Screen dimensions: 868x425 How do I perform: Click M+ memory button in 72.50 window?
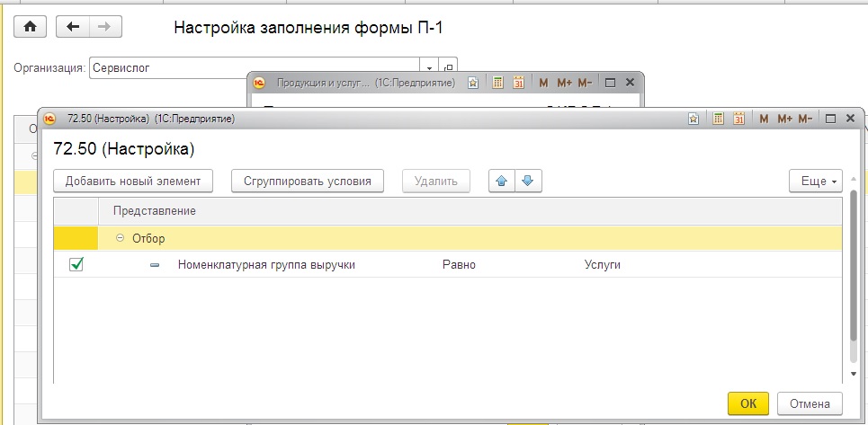point(785,119)
